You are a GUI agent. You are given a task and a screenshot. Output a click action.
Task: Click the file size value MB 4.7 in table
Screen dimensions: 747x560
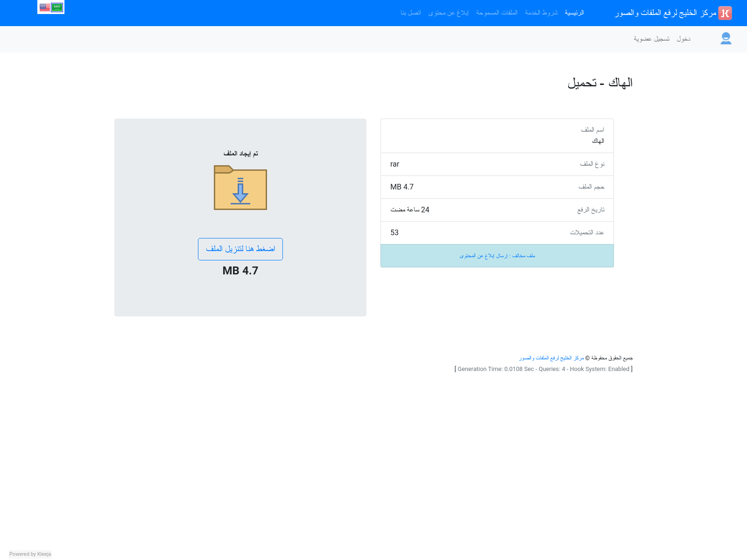click(x=402, y=187)
